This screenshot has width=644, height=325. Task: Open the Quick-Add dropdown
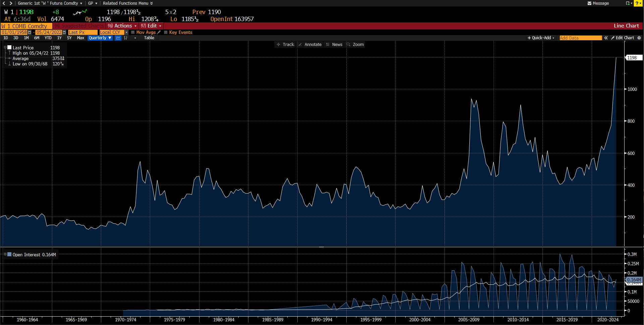coord(541,38)
